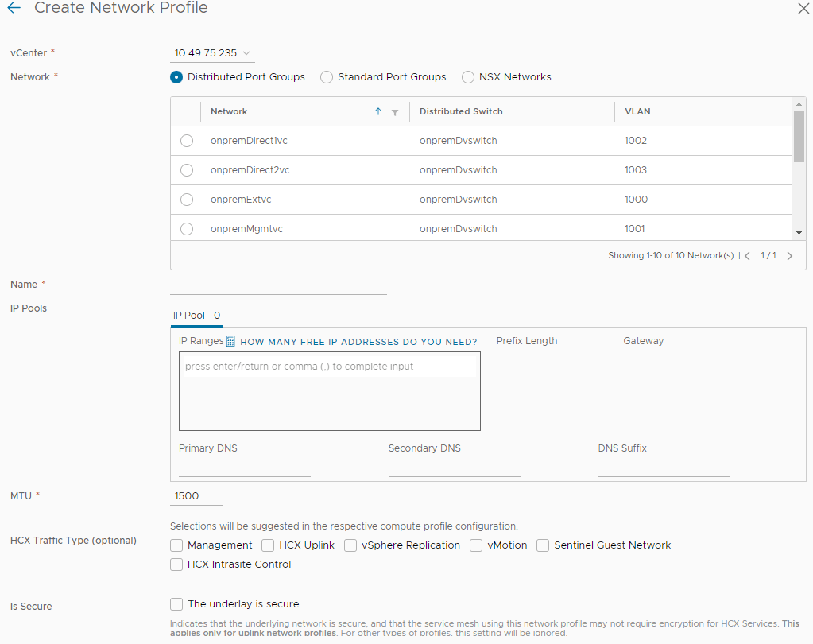Click the Network column sort arrow
Screen dimensions: 813x644
pos(378,112)
